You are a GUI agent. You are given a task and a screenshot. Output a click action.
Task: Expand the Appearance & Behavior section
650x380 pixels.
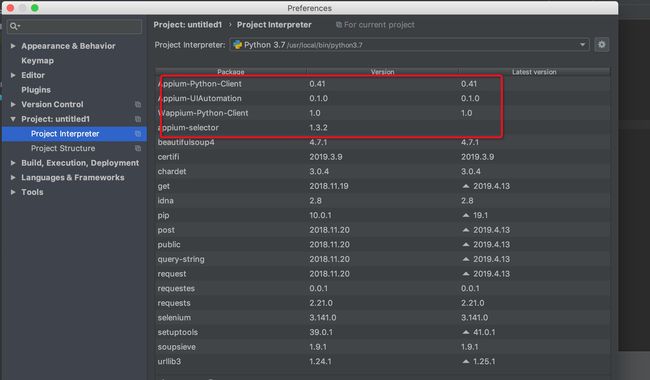(x=13, y=46)
